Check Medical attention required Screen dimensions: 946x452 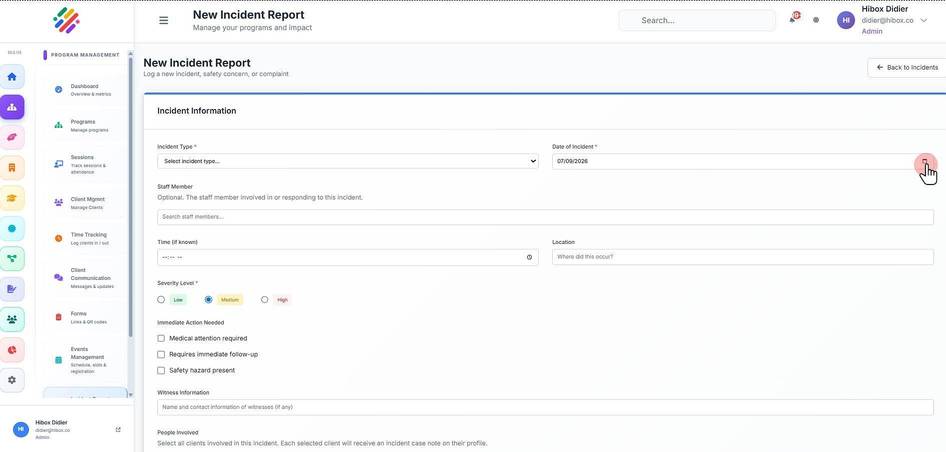pos(161,339)
